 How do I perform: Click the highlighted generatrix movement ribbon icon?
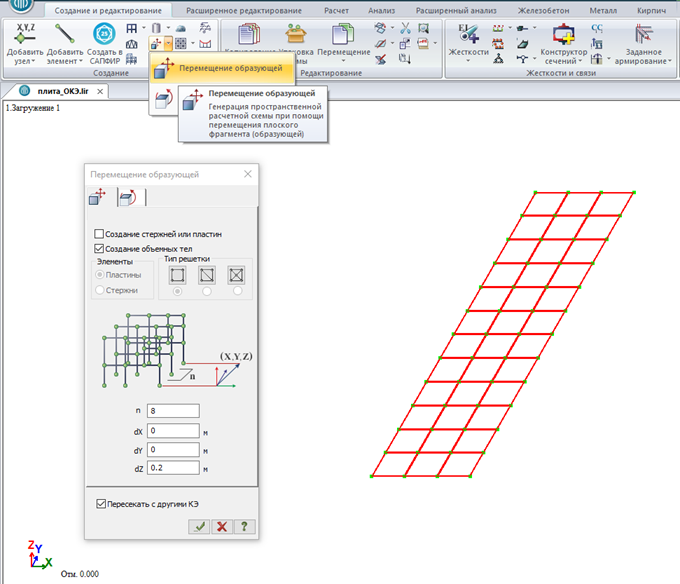click(x=156, y=44)
